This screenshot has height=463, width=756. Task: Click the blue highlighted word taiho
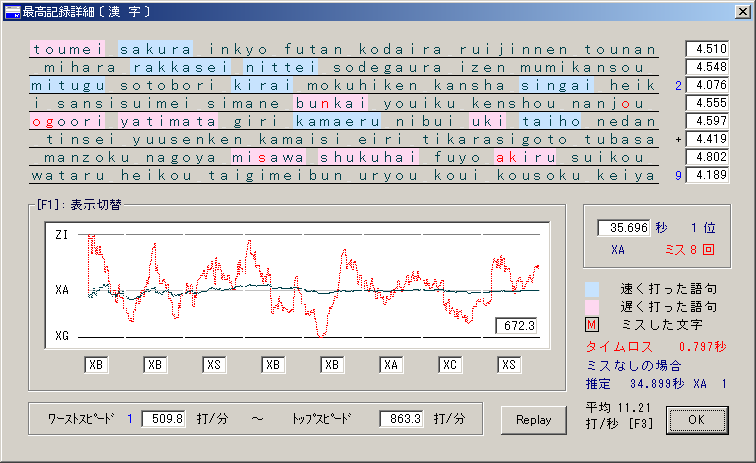coord(550,122)
